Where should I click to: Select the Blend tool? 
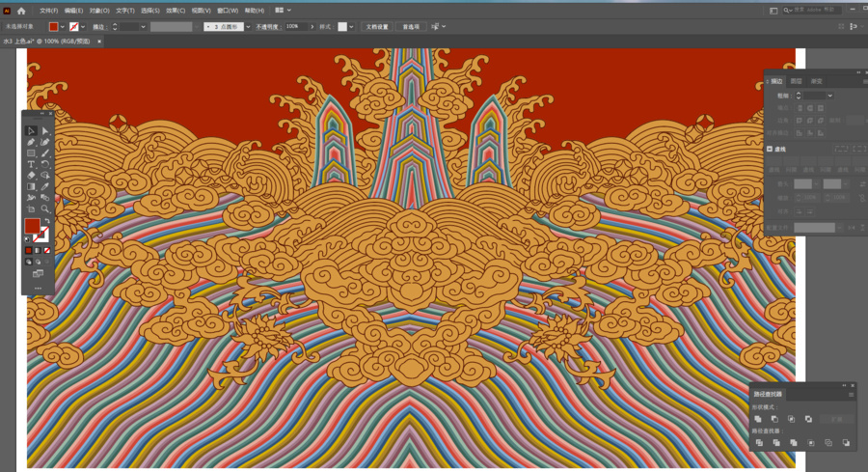point(44,198)
